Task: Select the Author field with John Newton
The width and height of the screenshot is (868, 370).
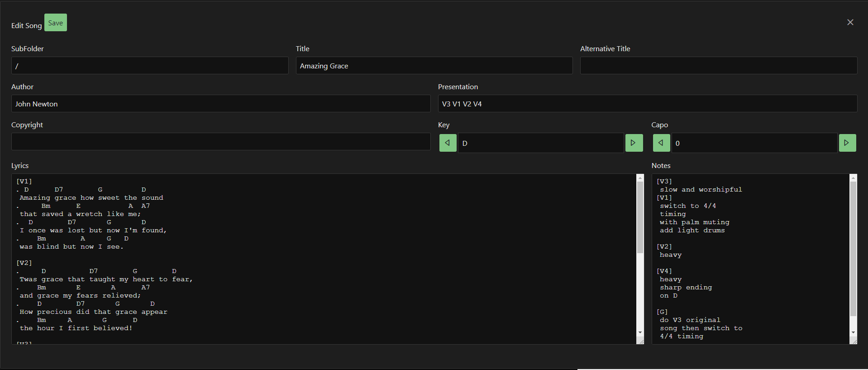Action: point(220,104)
